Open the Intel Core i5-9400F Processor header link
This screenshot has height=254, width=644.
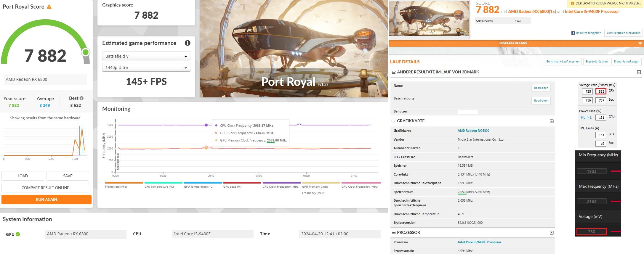(x=592, y=12)
